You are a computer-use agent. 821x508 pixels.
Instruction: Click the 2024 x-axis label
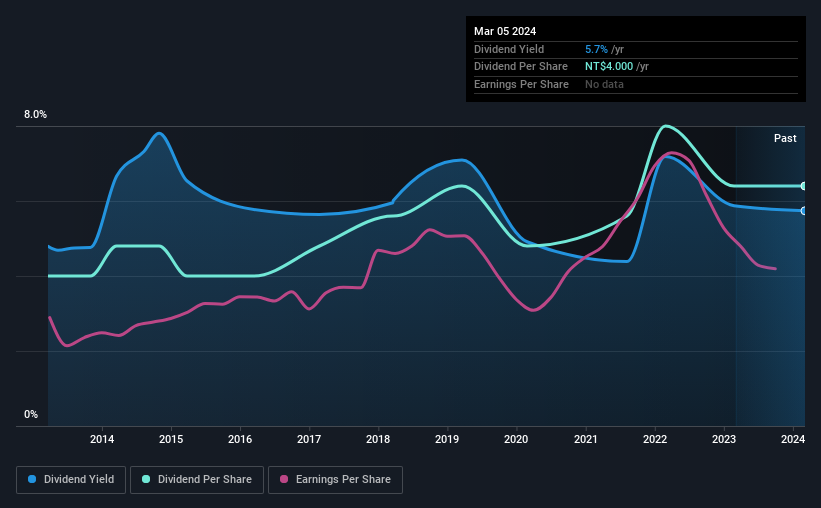click(x=793, y=439)
